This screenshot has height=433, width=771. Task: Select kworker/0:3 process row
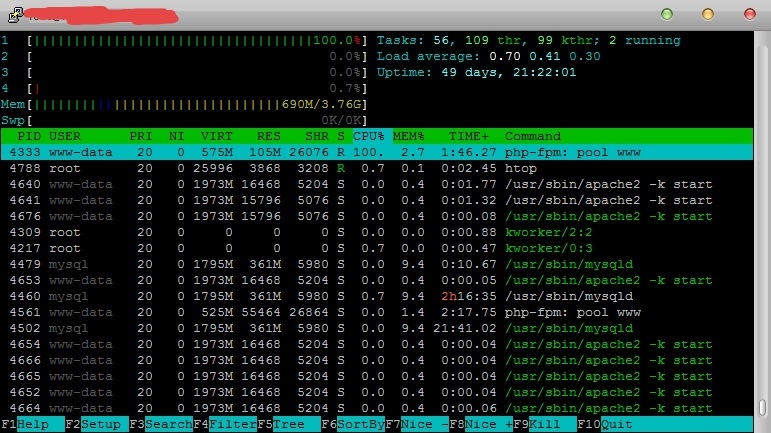pyautogui.click(x=377, y=248)
